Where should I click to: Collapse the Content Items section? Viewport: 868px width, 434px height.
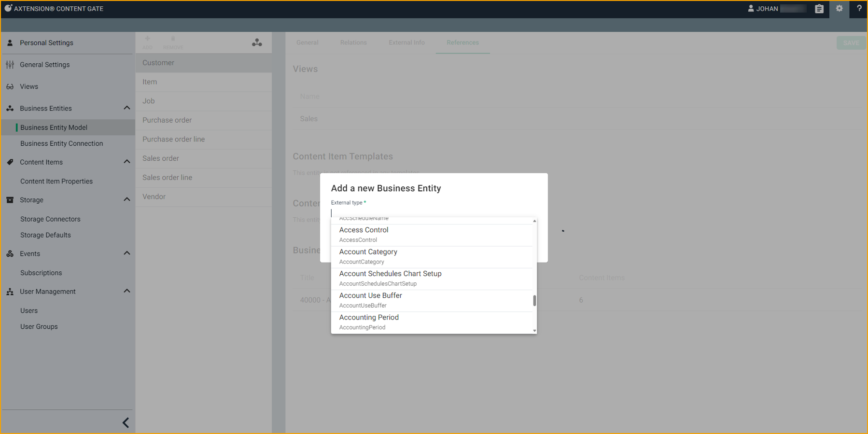(127, 162)
